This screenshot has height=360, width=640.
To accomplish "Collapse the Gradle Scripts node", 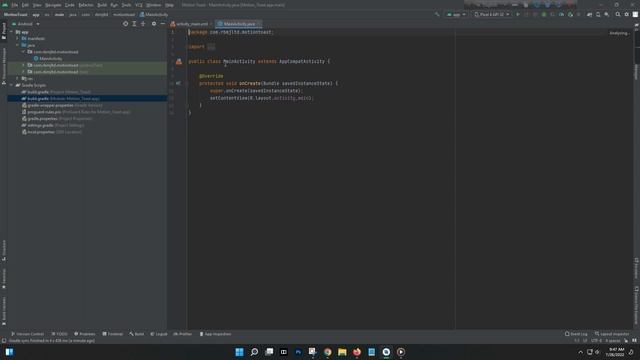I will [x=12, y=85].
